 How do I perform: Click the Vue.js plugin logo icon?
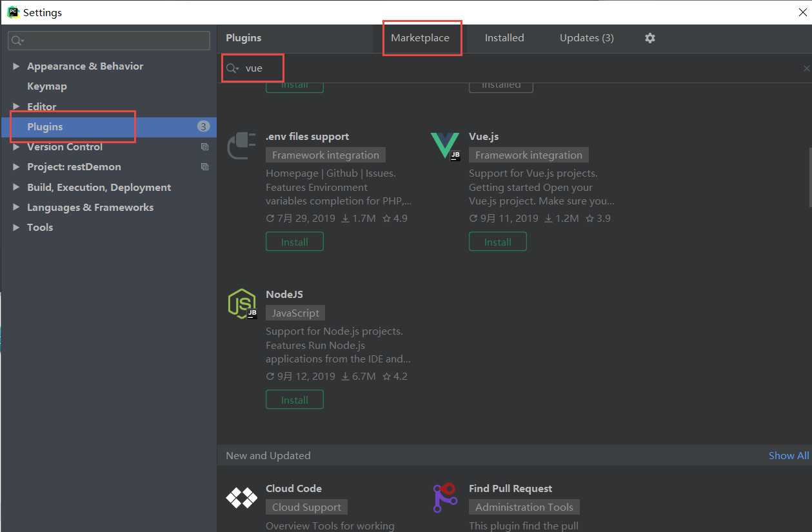(x=445, y=145)
